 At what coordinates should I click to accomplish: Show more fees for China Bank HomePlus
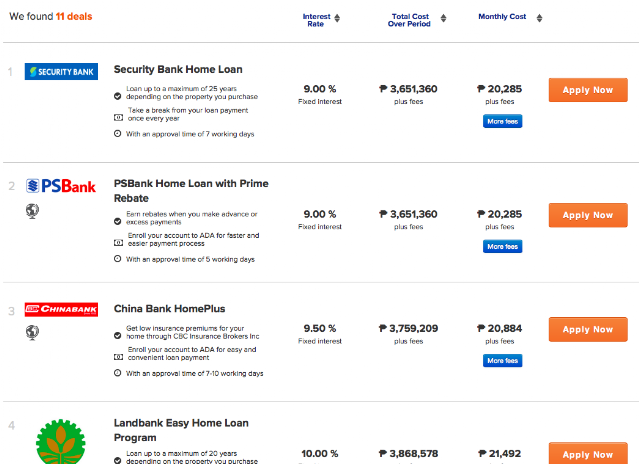coord(502,361)
